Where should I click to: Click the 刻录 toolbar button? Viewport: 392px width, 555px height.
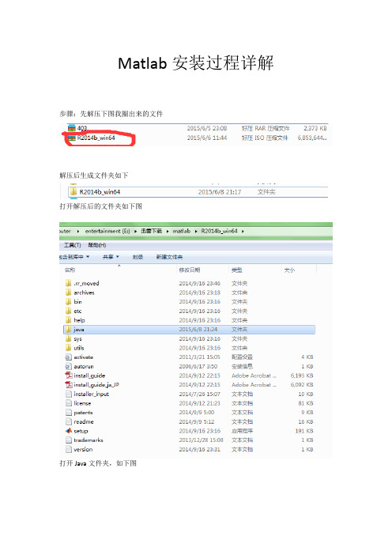138,257
